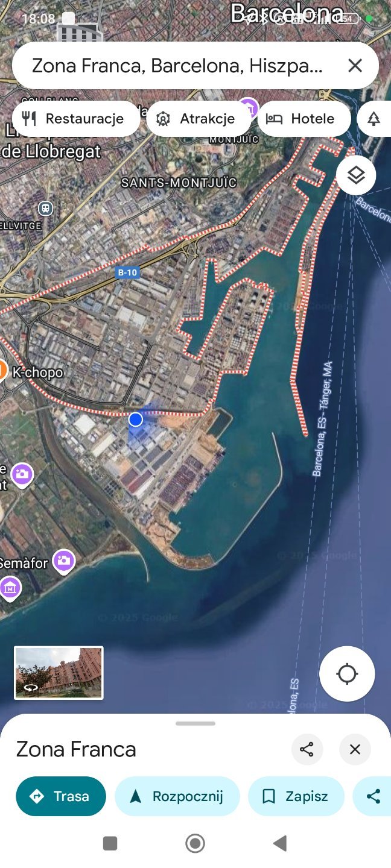Tap the Trasa directions button

pos(61,796)
